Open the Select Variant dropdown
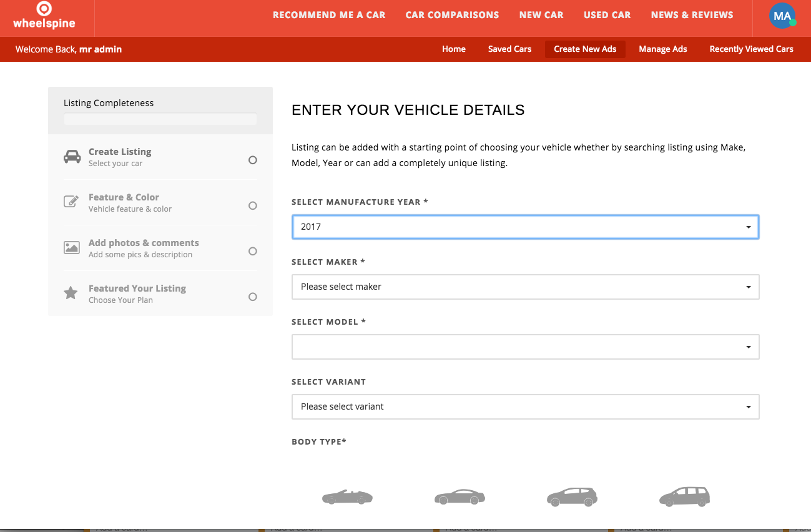The height and width of the screenshot is (532, 811). click(x=525, y=407)
